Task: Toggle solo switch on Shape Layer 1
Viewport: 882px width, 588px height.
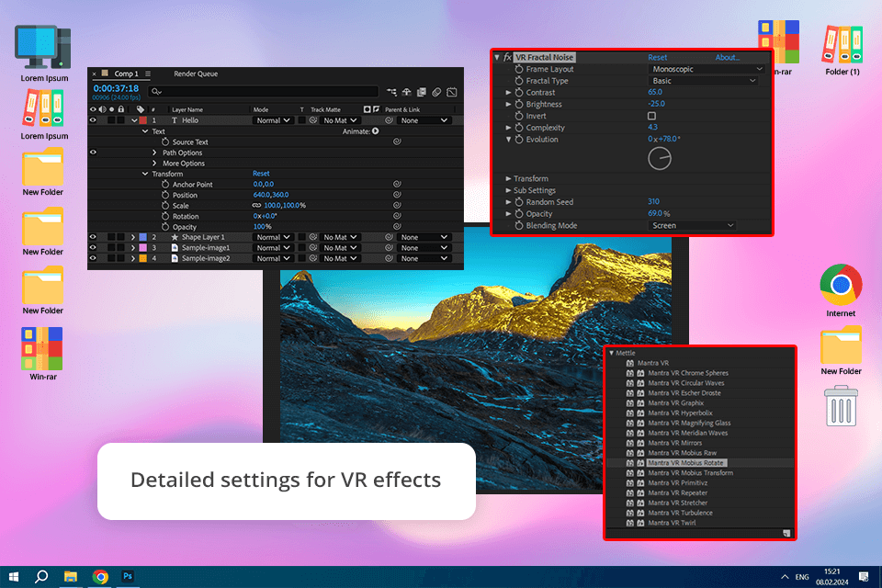Action: 111,237
